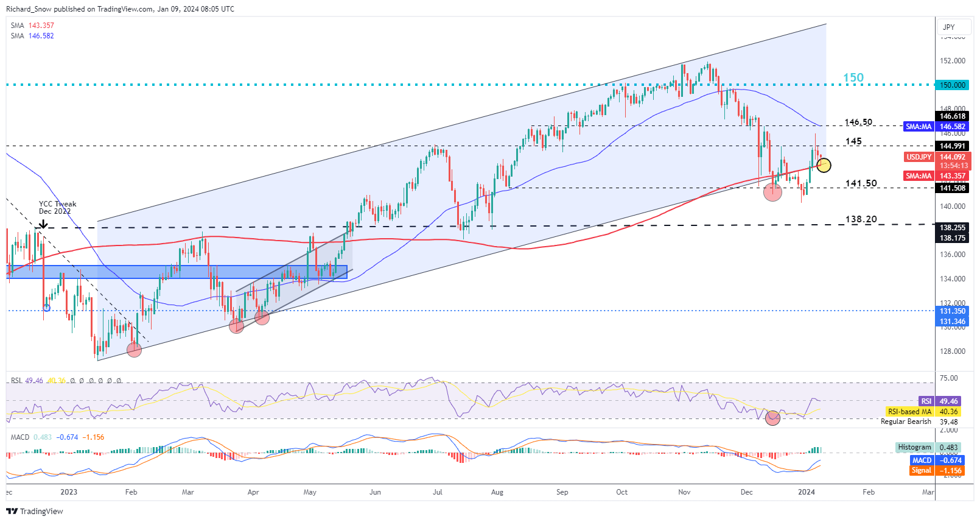The height and width of the screenshot is (522, 980).
Task: Click the Dec label before 2024 on the time axis
Action: tap(747, 492)
